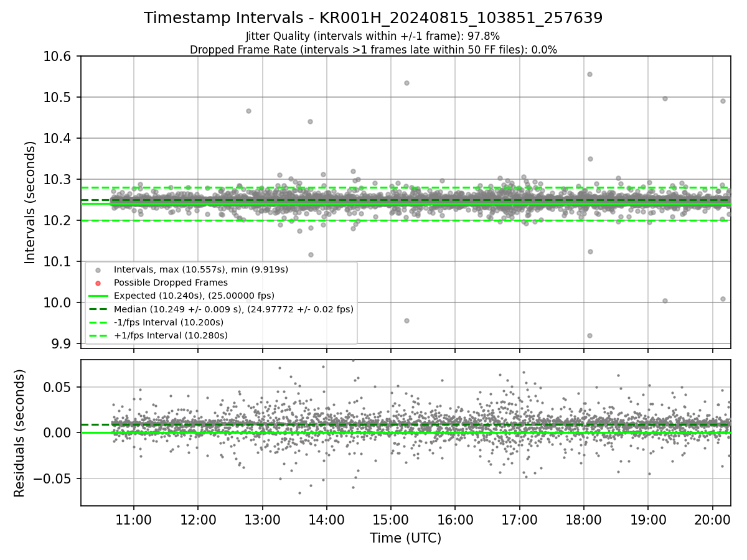Select the 'Median (10.249 +/- 0.009 s)' legend entry
The height and width of the screenshot is (560, 747).
click(x=233, y=309)
